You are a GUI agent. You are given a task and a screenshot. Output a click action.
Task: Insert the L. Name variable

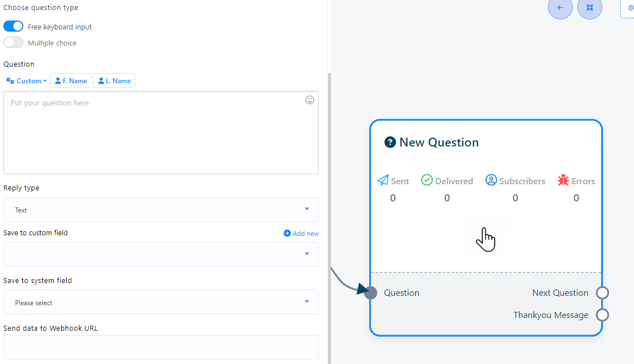click(114, 81)
